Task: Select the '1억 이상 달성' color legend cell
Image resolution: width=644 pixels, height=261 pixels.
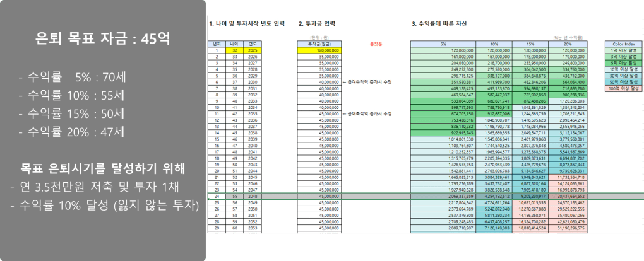Action: pos(623,49)
